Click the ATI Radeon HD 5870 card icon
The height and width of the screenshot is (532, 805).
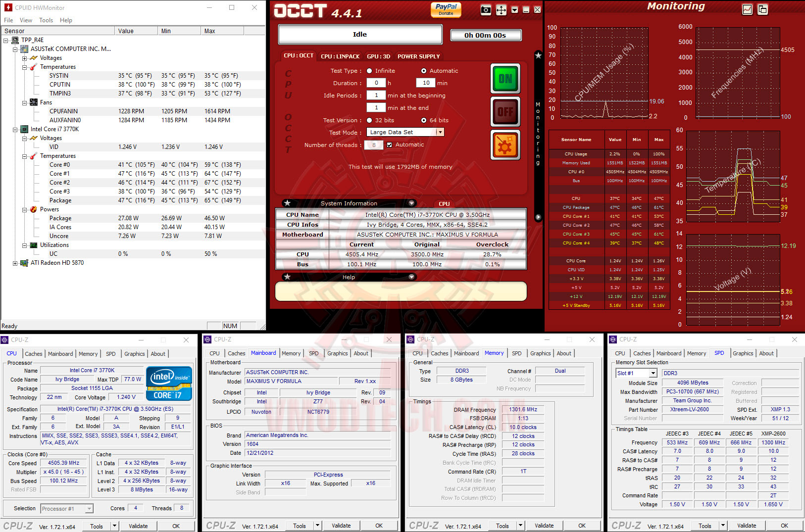(x=24, y=263)
